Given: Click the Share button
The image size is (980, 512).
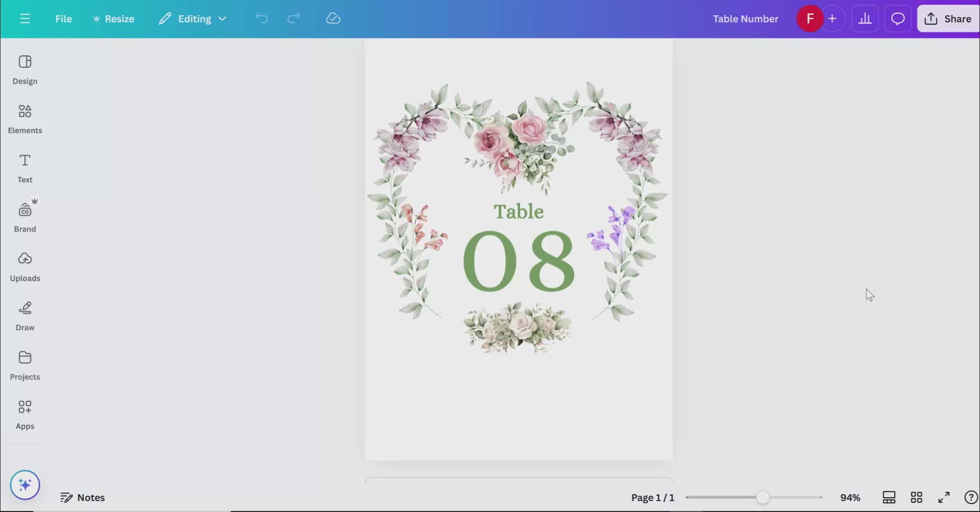Looking at the screenshot, I should click(947, 19).
